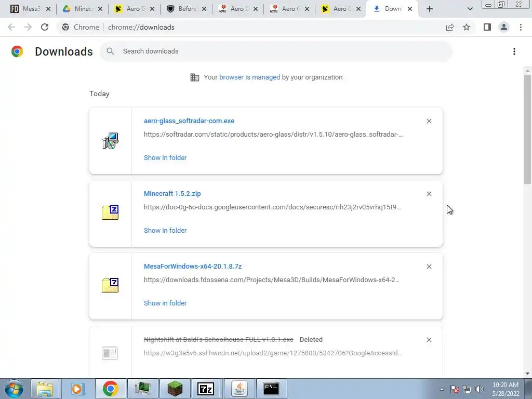Click the aero-glass installer file icon
Image resolution: width=532 pixels, height=399 pixels.
click(x=110, y=141)
